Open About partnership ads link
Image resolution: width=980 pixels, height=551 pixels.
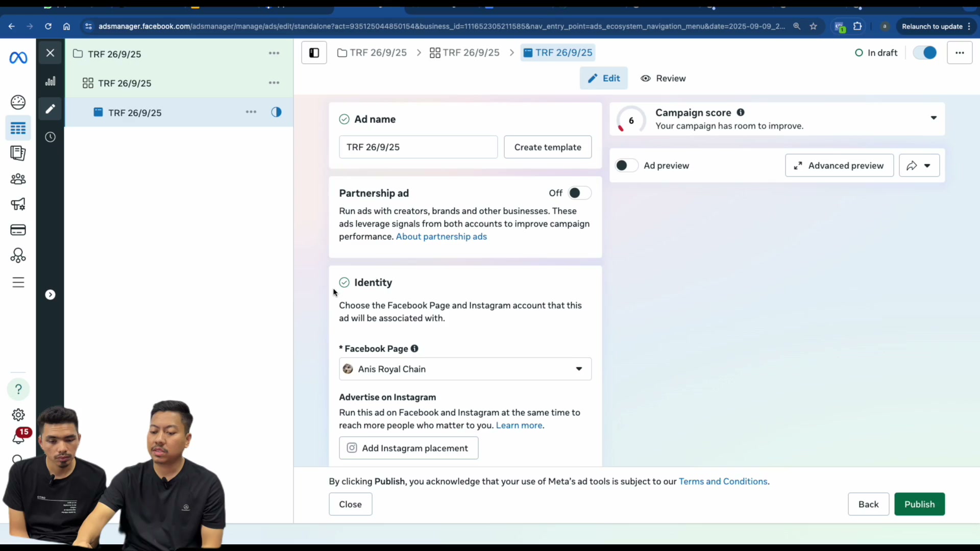click(x=442, y=236)
